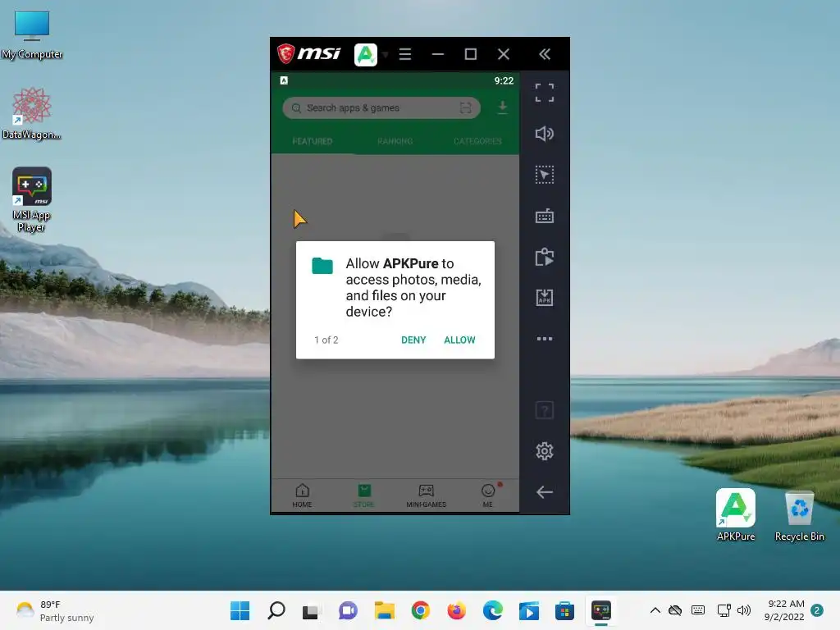Open network status in system tray
840x630 pixels.
pyautogui.click(x=724, y=610)
